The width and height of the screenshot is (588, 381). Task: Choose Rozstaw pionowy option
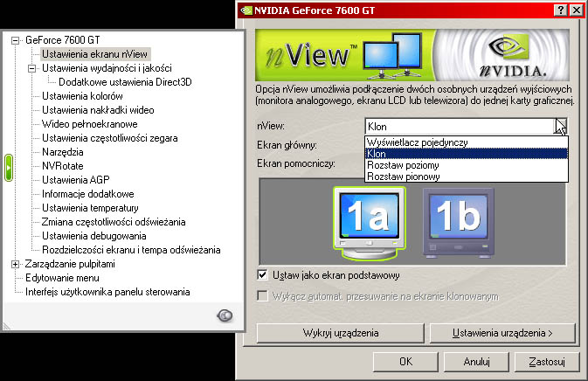(467, 177)
